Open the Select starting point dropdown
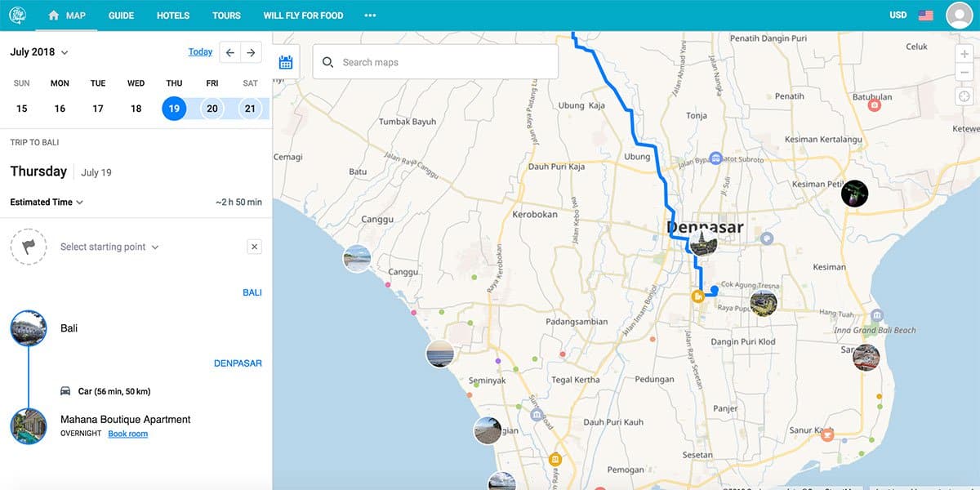The height and width of the screenshot is (490, 980). point(109,247)
